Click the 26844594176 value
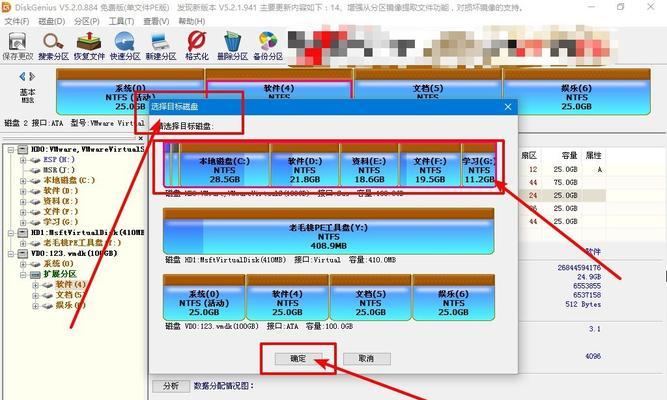 pyautogui.click(x=579, y=268)
